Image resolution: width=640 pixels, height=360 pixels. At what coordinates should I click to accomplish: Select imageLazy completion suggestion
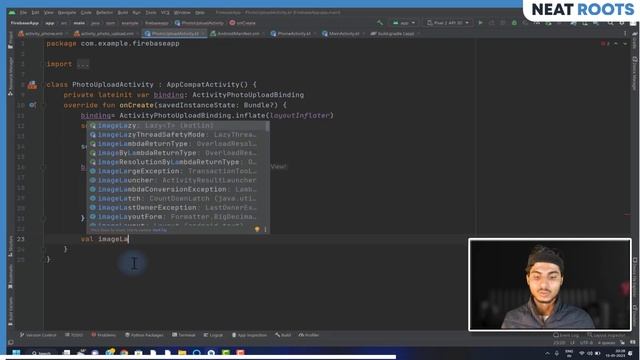pos(176,125)
